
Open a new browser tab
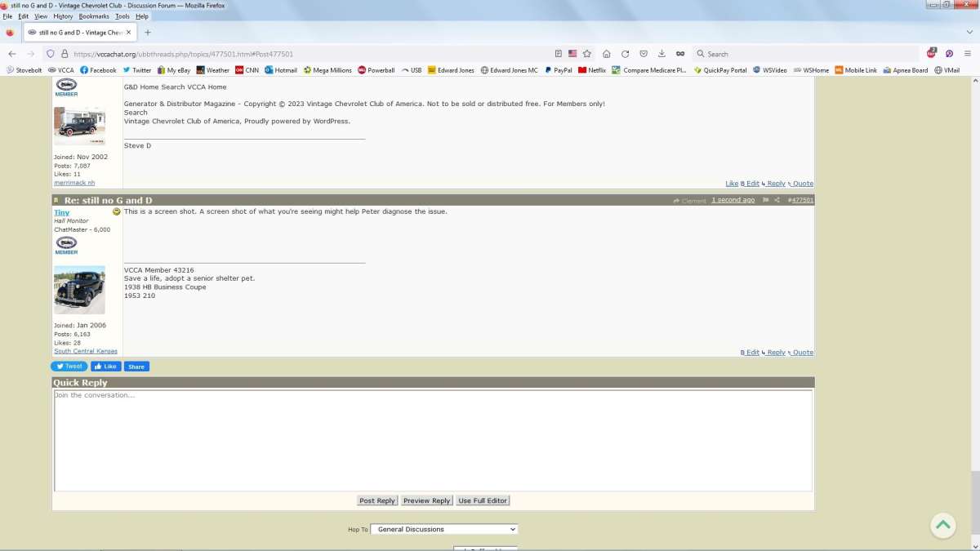pos(148,33)
